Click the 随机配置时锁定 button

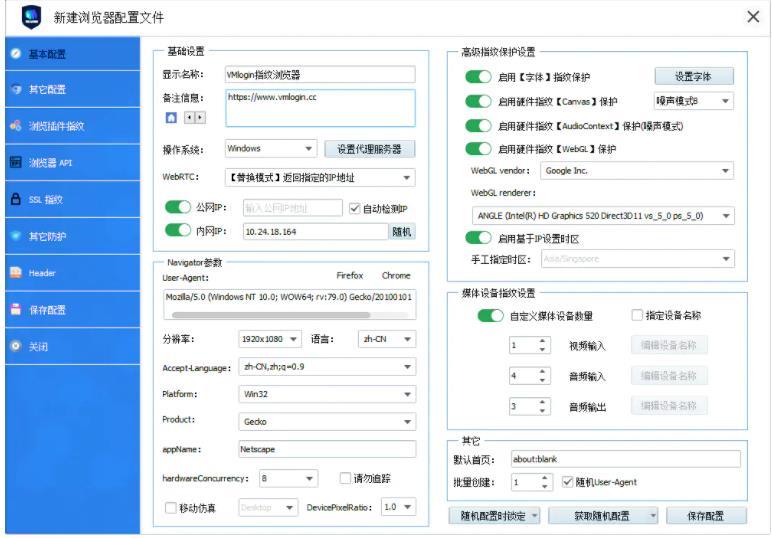click(x=494, y=516)
